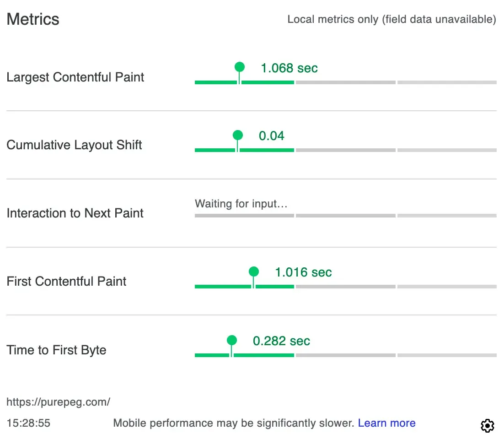Open the Learn more link

coord(386,423)
